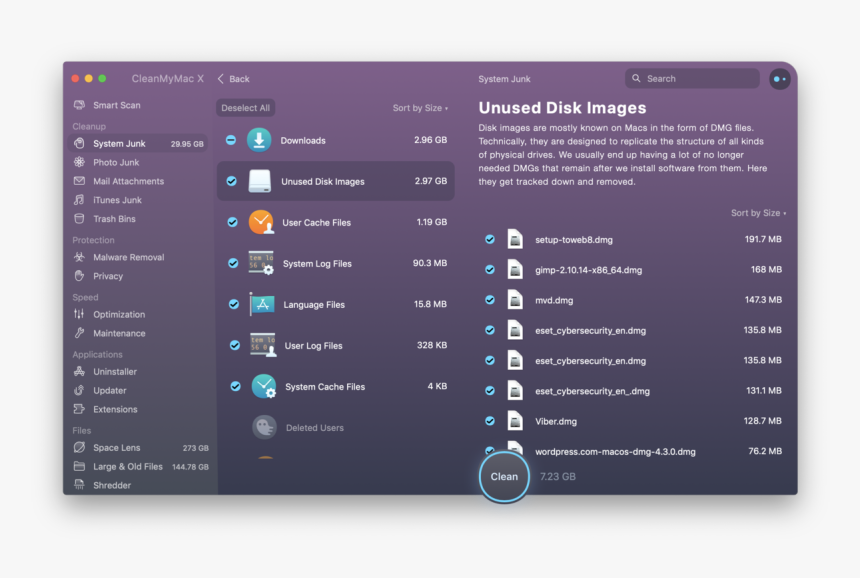Toggle the Downloads partial-selection checkbox

pyautogui.click(x=231, y=140)
